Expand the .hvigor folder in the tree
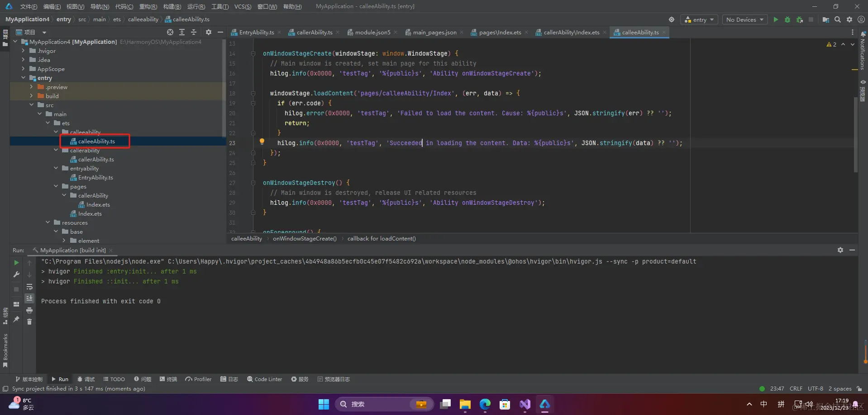Screen dimensions: 868x415 click(24, 51)
